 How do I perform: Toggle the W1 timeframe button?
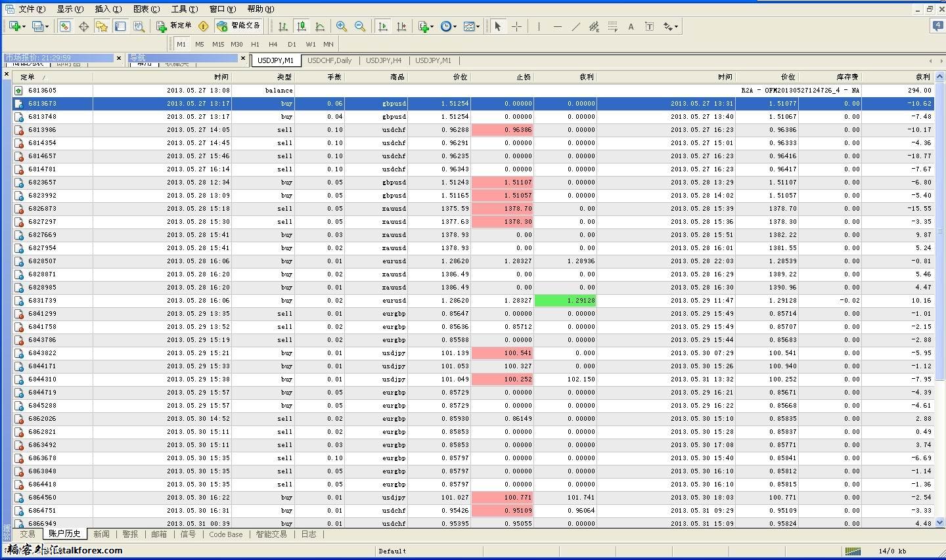click(x=310, y=44)
